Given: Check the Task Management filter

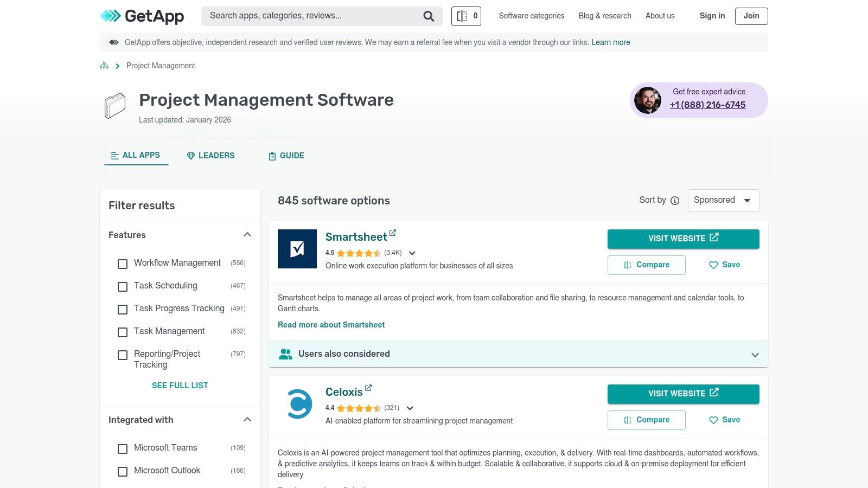Looking at the screenshot, I should [x=122, y=332].
